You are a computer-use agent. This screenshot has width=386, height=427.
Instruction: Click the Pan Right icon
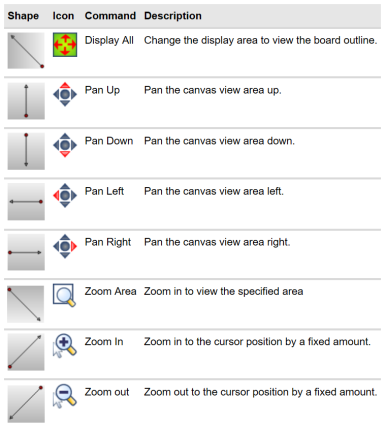pyautogui.click(x=65, y=246)
